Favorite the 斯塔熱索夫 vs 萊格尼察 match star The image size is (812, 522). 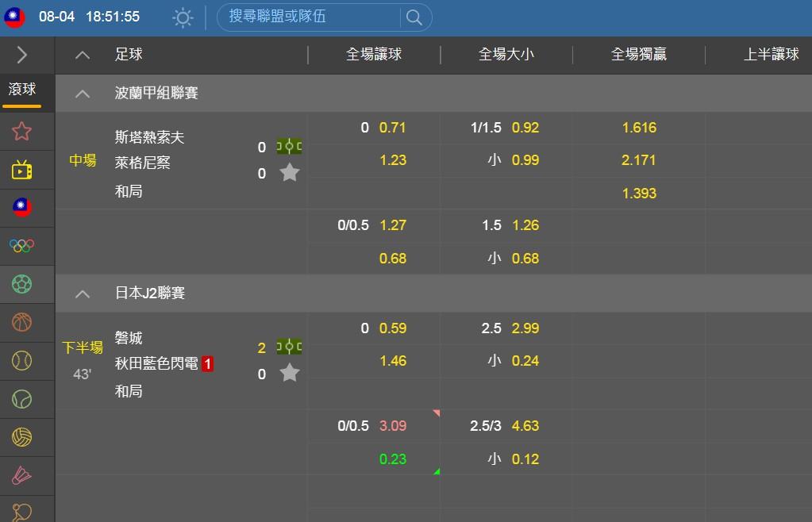click(x=290, y=172)
